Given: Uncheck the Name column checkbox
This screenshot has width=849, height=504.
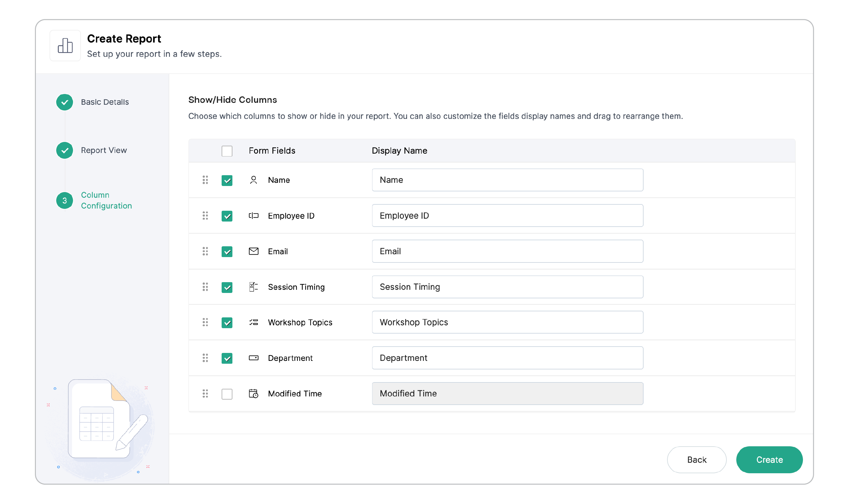Looking at the screenshot, I should pyautogui.click(x=227, y=180).
